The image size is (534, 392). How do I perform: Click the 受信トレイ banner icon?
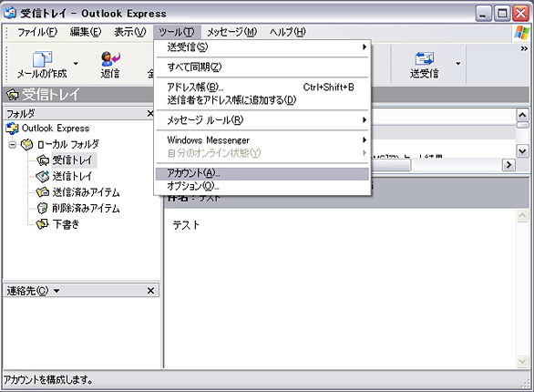[x=13, y=94]
